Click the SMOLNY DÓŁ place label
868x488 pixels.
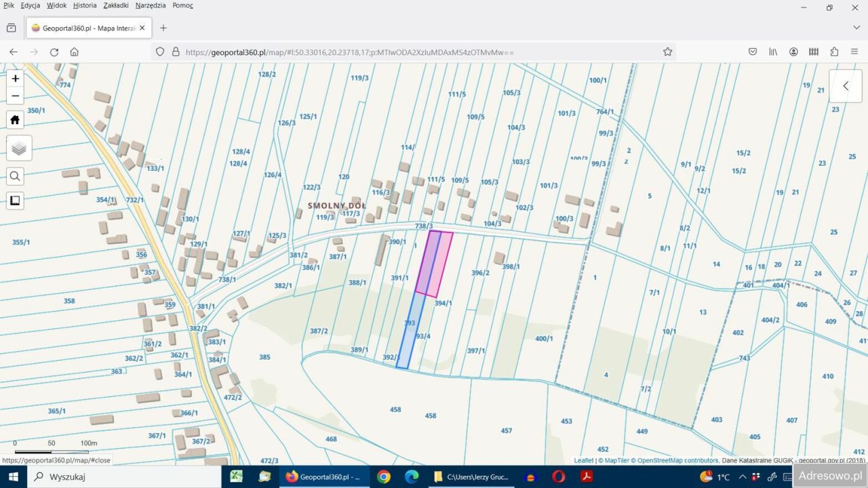337,205
